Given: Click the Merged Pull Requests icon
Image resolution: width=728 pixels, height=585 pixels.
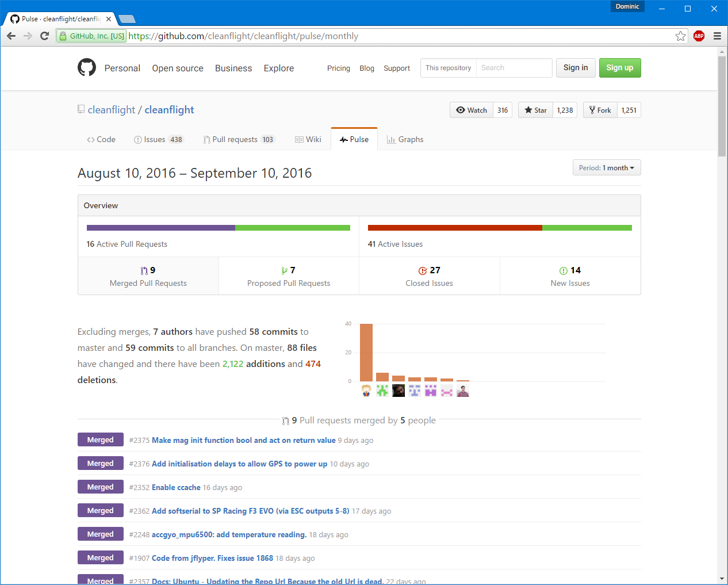Looking at the screenshot, I should click(144, 270).
